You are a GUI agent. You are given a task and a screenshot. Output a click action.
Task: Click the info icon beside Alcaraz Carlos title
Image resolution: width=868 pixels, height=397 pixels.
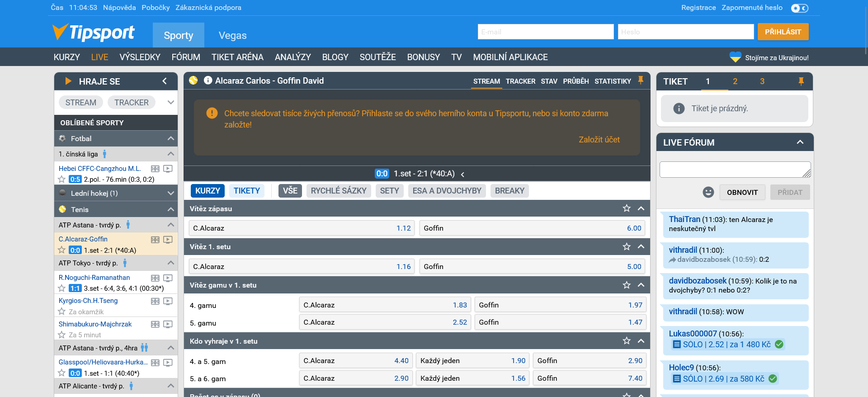coord(208,80)
